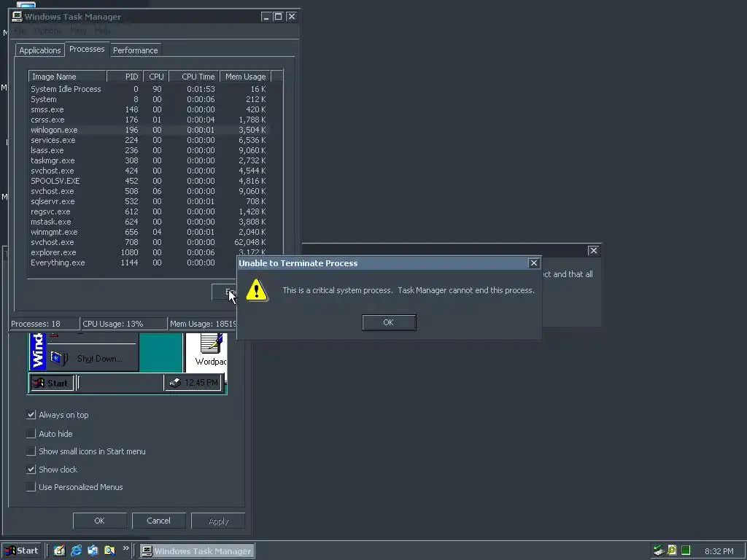The image size is (747, 560).
Task: Click the 8:32 PM taskbar clock
Action: click(x=719, y=551)
